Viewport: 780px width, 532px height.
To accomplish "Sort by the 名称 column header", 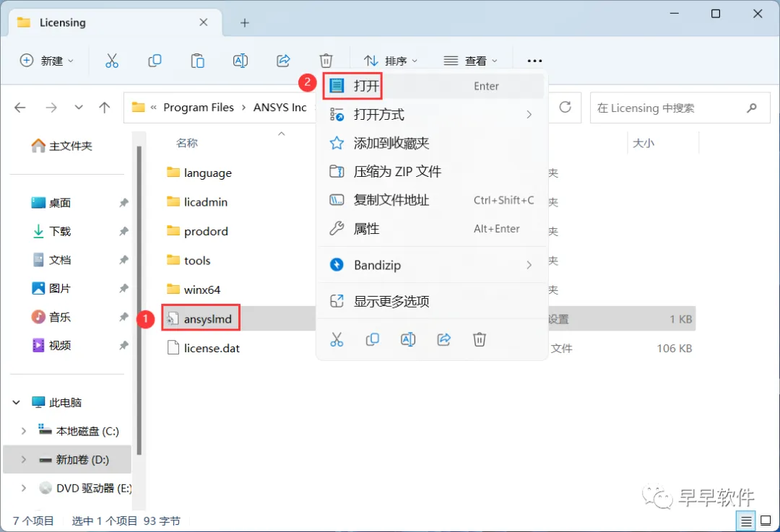I will [187, 143].
